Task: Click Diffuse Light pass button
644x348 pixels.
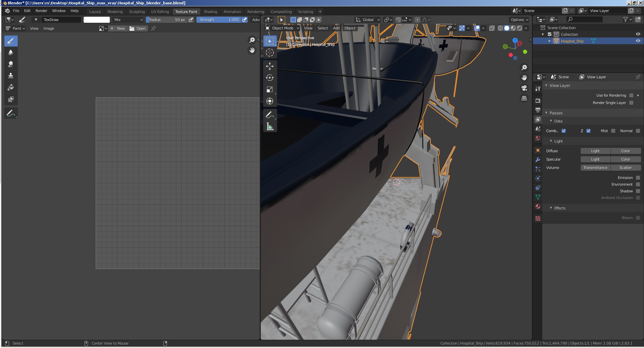Action: coord(595,151)
